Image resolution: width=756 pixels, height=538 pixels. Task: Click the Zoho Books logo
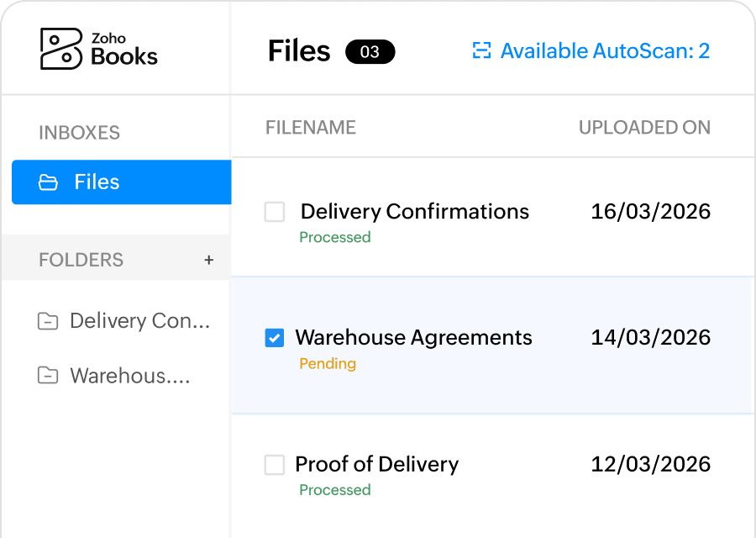(99, 49)
